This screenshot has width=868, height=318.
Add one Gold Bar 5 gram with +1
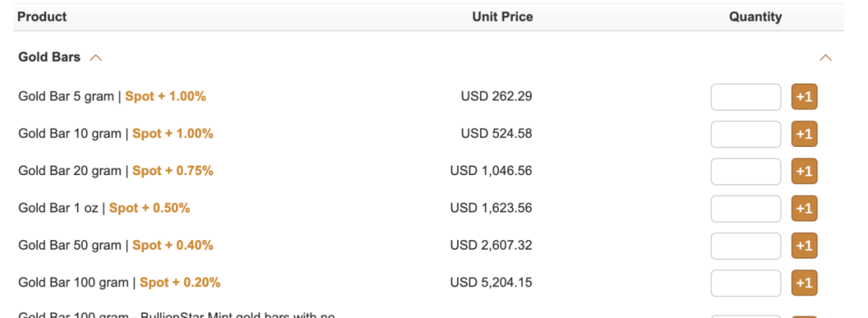(x=805, y=97)
